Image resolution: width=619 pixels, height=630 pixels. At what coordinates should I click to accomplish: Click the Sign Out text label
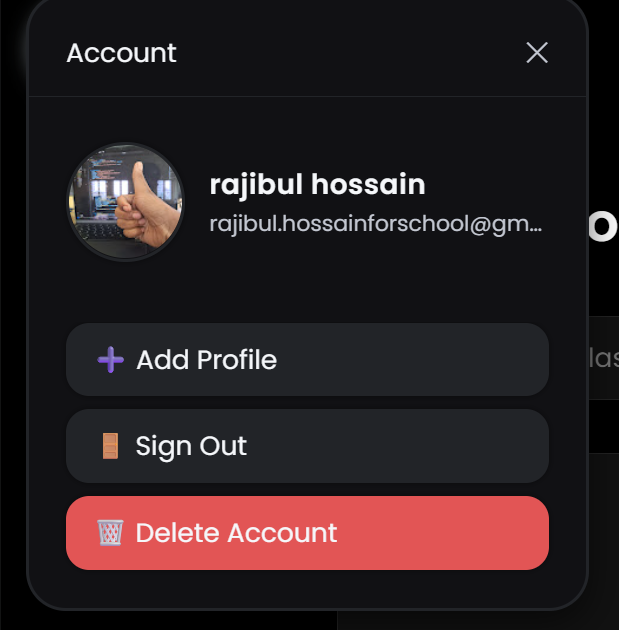[191, 446]
